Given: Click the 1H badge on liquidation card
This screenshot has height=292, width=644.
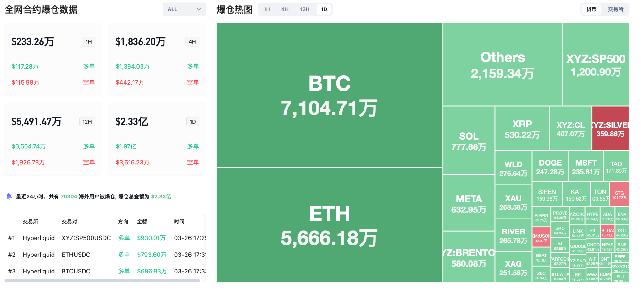Looking at the screenshot, I should tap(89, 42).
